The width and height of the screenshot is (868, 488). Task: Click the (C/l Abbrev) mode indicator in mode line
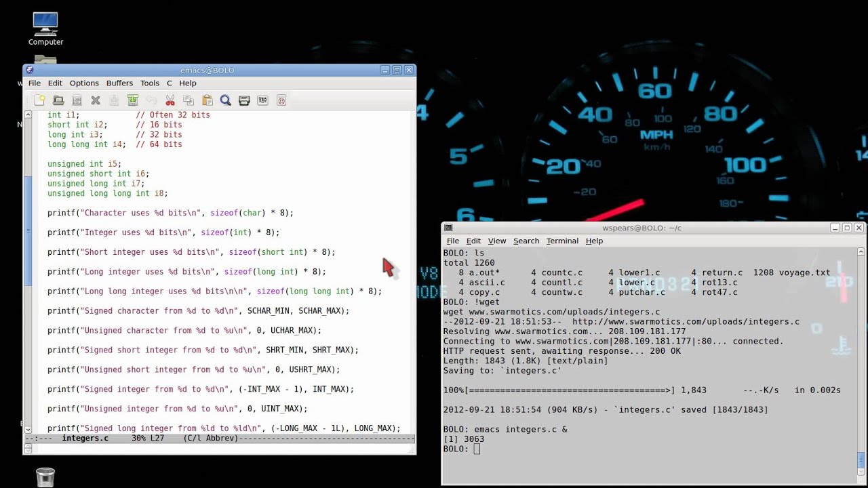coord(211,439)
